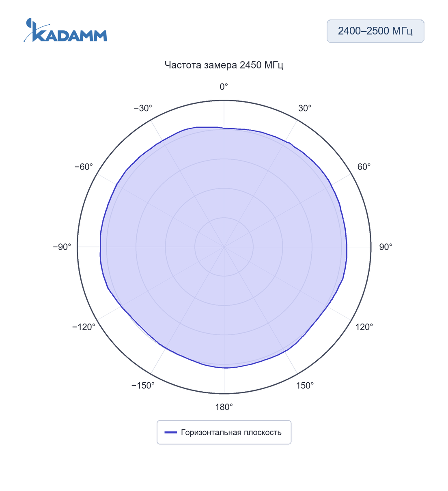Viewport: 448px width, 491px height.
Task: Click the 60° angle label
Action: click(364, 167)
